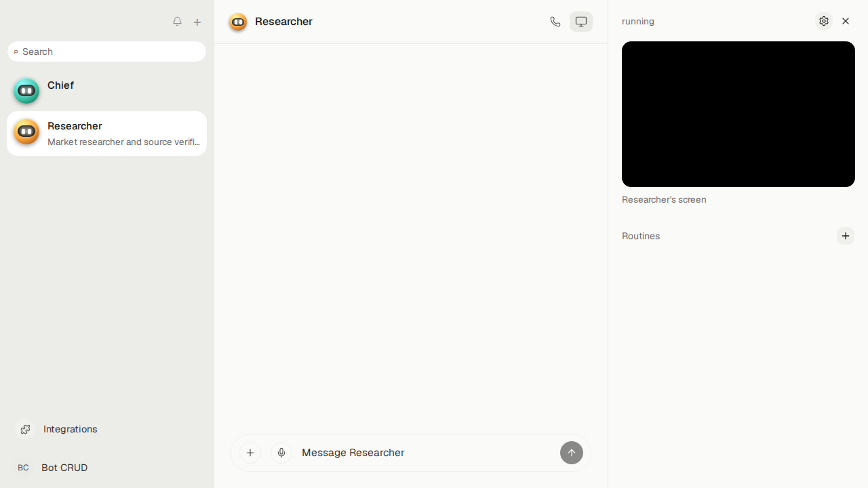Click the Researcher title in header
868x488 pixels.
click(283, 22)
